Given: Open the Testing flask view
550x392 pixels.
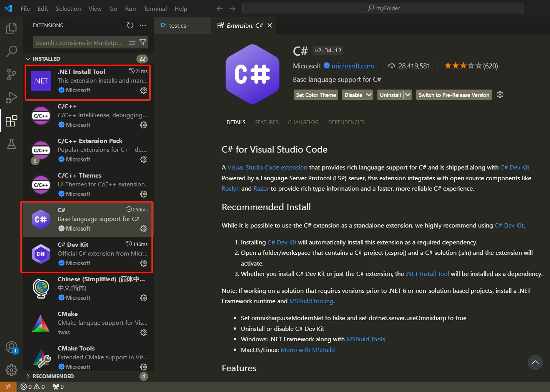Looking at the screenshot, I should click(x=12, y=144).
